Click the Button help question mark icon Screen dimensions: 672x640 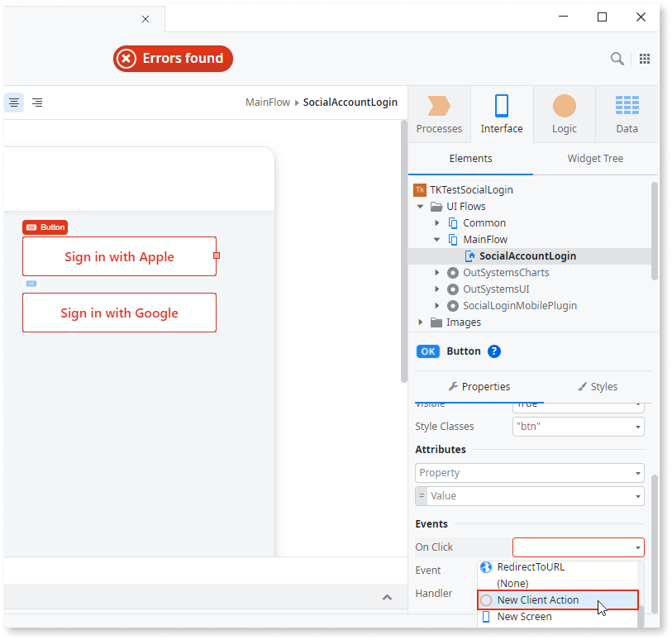pyautogui.click(x=494, y=351)
